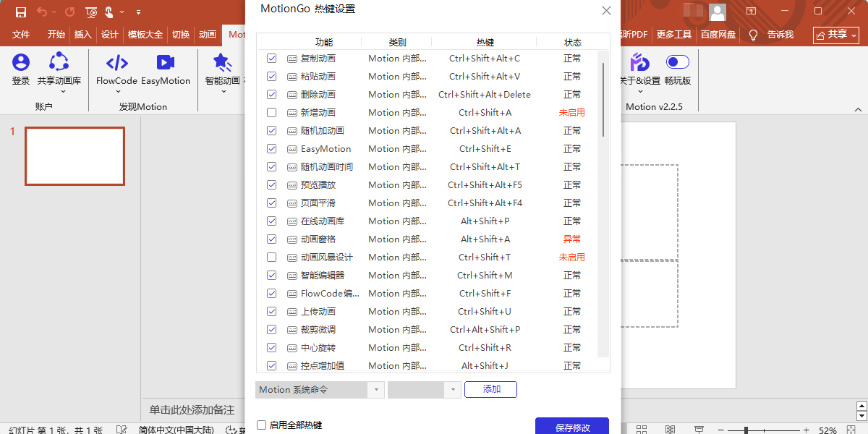Click the FlowCode code icon

[116, 62]
